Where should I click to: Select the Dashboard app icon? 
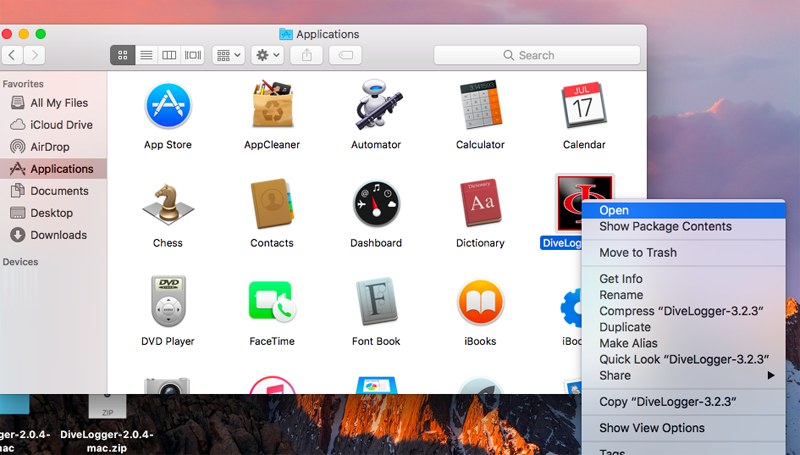pyautogui.click(x=377, y=204)
